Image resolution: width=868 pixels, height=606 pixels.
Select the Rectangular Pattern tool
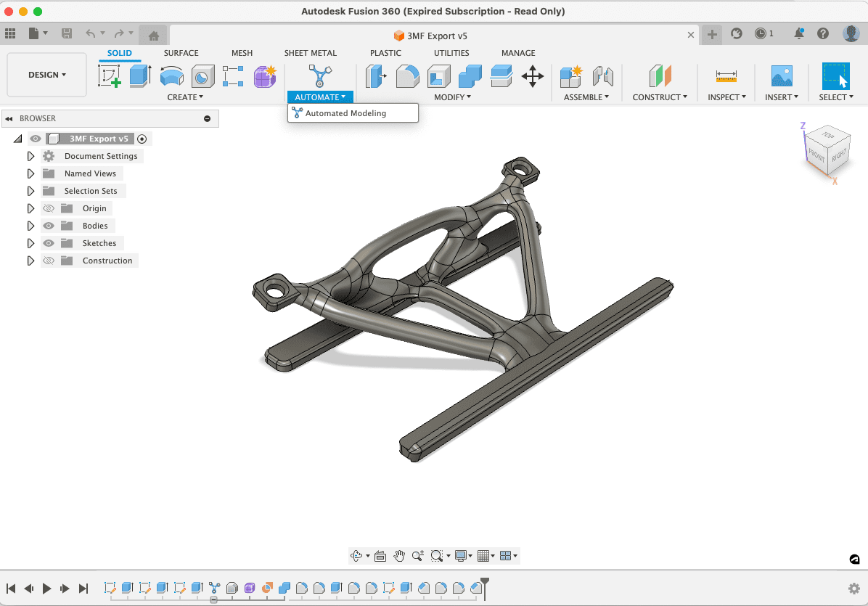click(233, 75)
